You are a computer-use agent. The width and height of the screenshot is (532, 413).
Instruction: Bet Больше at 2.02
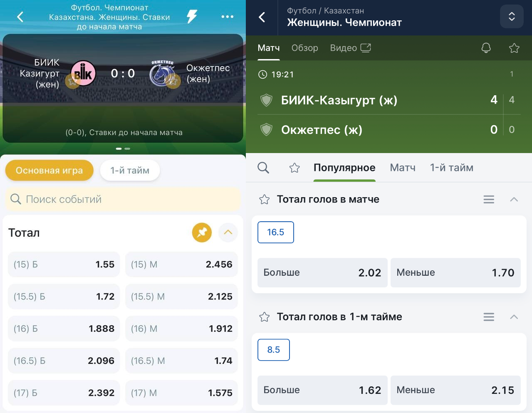[322, 273]
